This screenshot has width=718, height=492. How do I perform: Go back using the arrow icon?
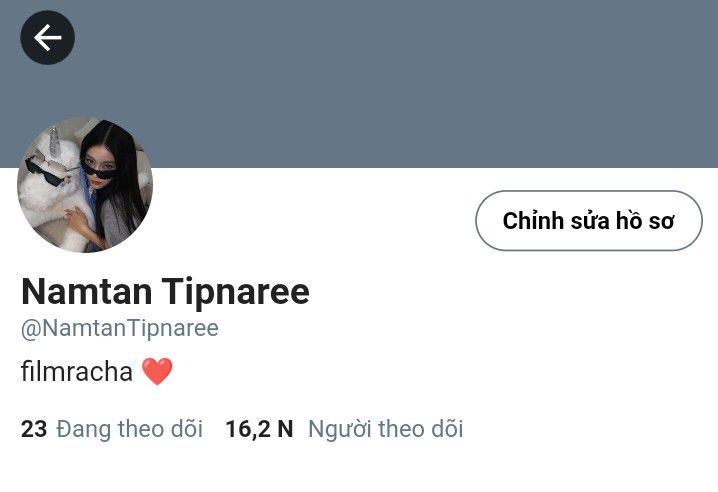48,38
